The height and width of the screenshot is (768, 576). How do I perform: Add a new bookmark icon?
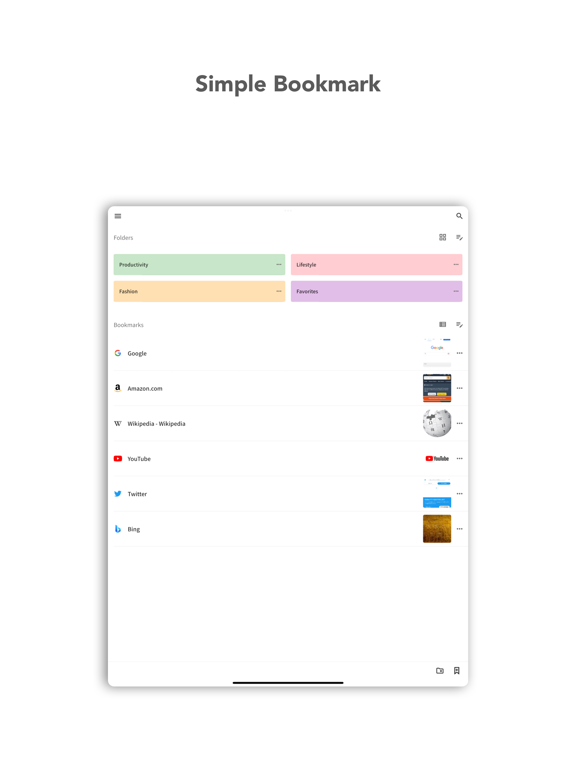(x=456, y=671)
